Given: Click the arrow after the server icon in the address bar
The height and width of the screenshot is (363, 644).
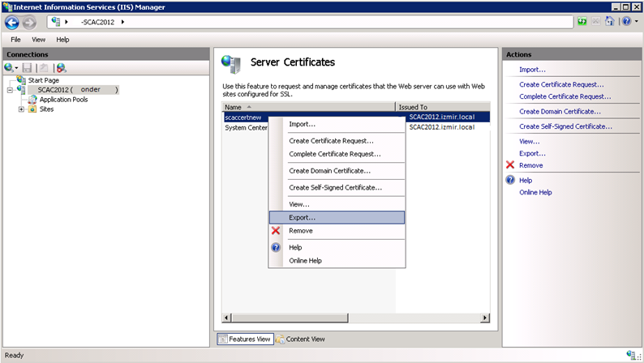Looking at the screenshot, I should (x=67, y=22).
